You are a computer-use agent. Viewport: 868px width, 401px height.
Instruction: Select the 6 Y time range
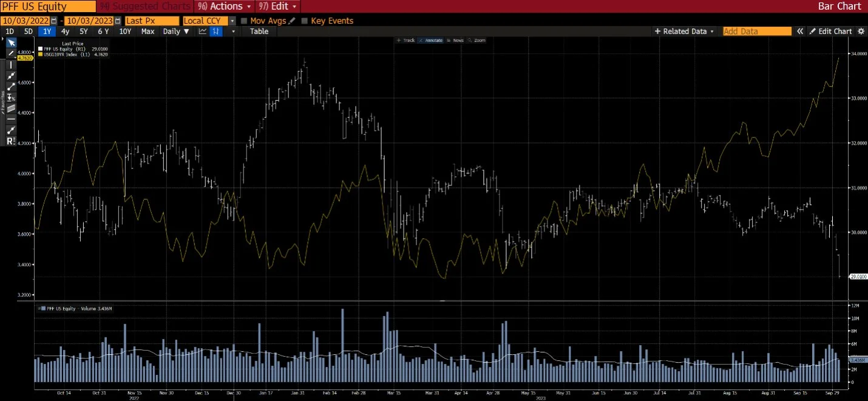[x=104, y=32]
